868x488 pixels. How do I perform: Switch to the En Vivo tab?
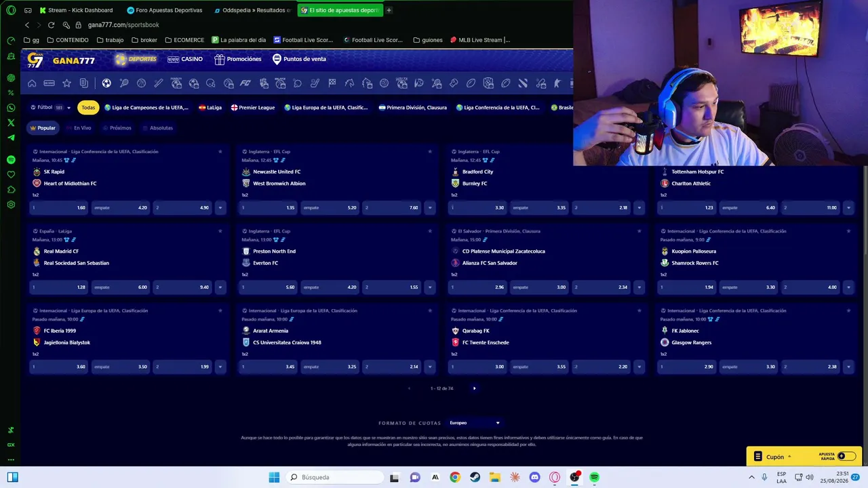pyautogui.click(x=79, y=128)
